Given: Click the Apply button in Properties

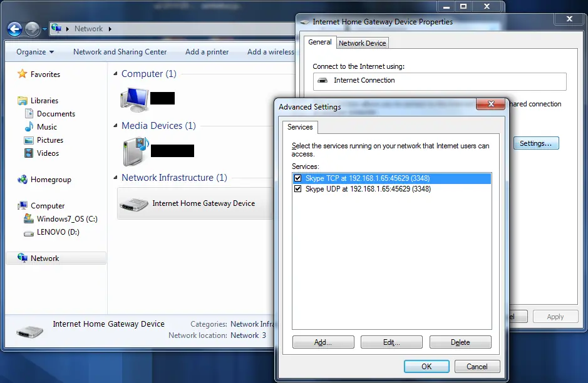Looking at the screenshot, I should click(555, 317).
